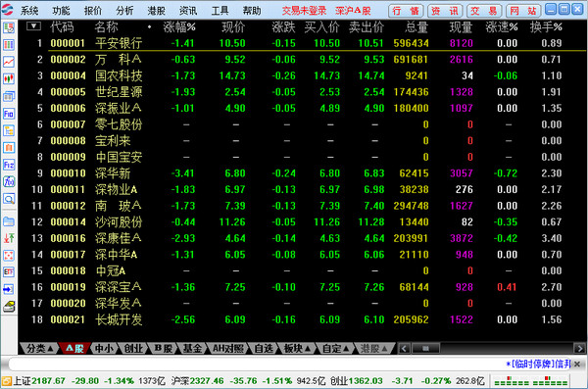Screen dimensions: 588x389
Task: Open the [临时停牌] news ticker link
Action: [x=538, y=364]
